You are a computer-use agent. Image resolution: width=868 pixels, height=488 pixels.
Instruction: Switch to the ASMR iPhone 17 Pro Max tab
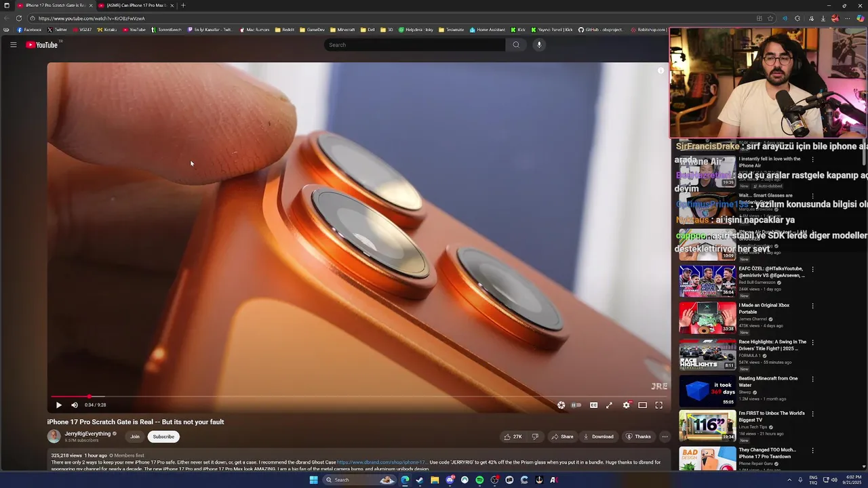pyautogui.click(x=136, y=5)
